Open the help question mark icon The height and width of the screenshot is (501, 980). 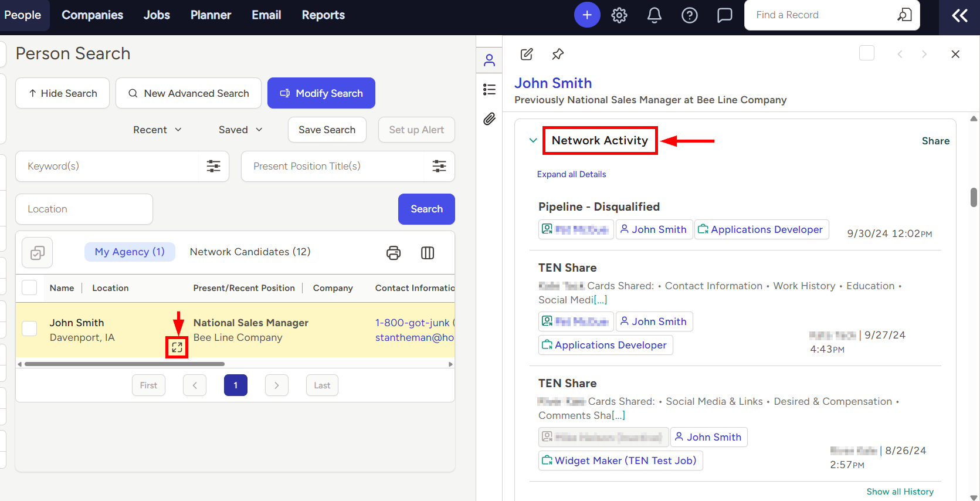690,15
